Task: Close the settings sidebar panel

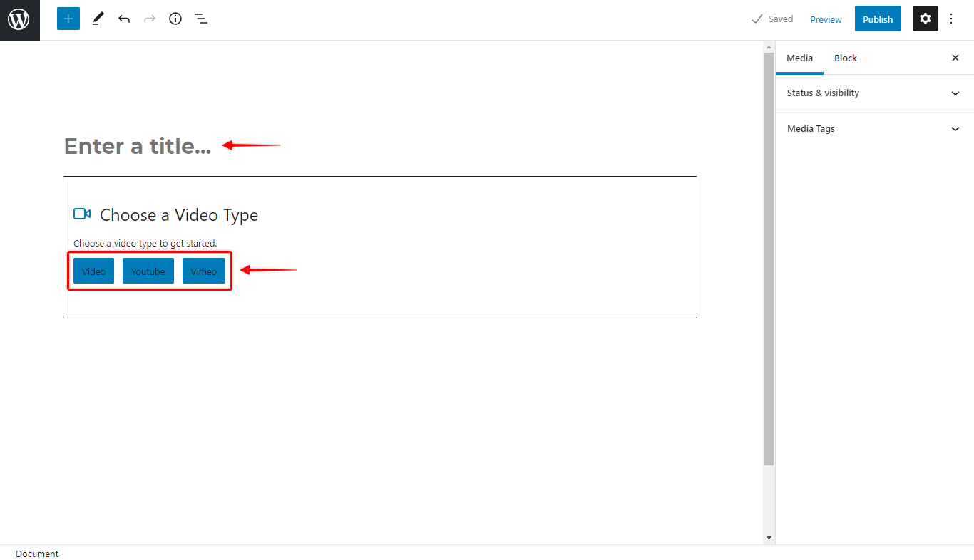Action: [955, 58]
